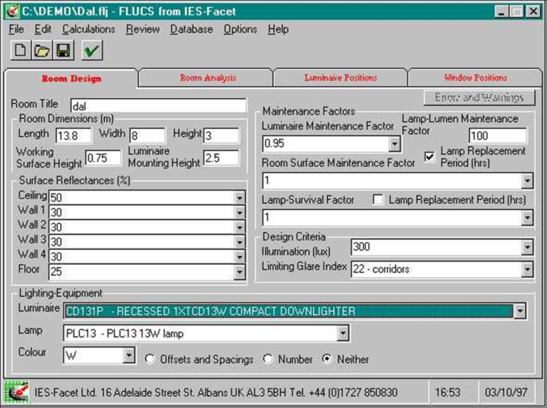Image resolution: width=547 pixels, height=408 pixels.
Task: Expand the Wall 3 reflectance dropdown
Action: (x=239, y=242)
